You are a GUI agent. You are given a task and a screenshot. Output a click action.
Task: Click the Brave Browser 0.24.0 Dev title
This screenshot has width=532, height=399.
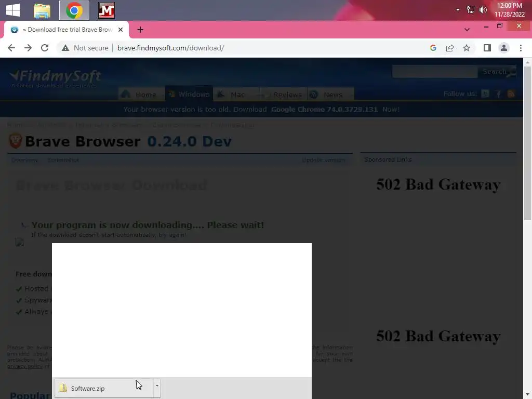[x=128, y=141]
